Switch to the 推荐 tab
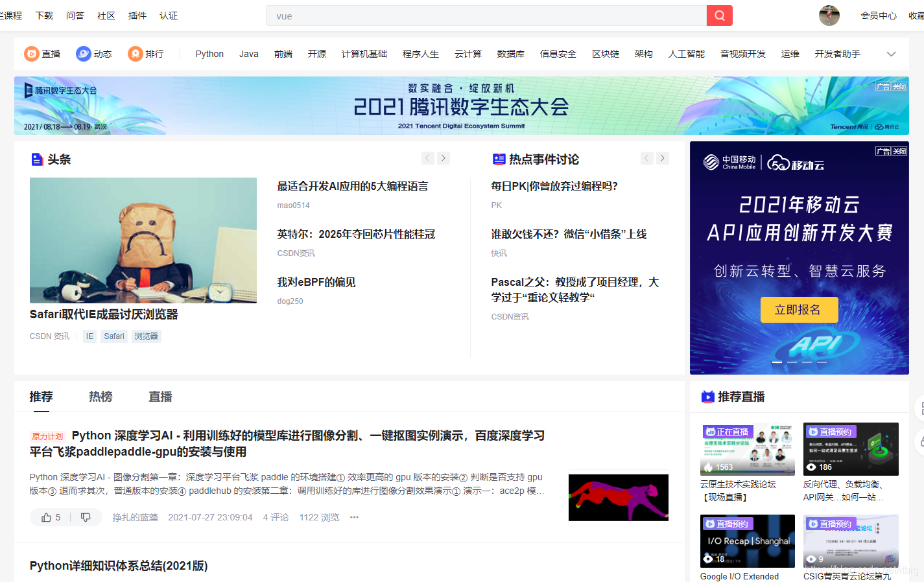924x582 pixels. [x=41, y=397]
